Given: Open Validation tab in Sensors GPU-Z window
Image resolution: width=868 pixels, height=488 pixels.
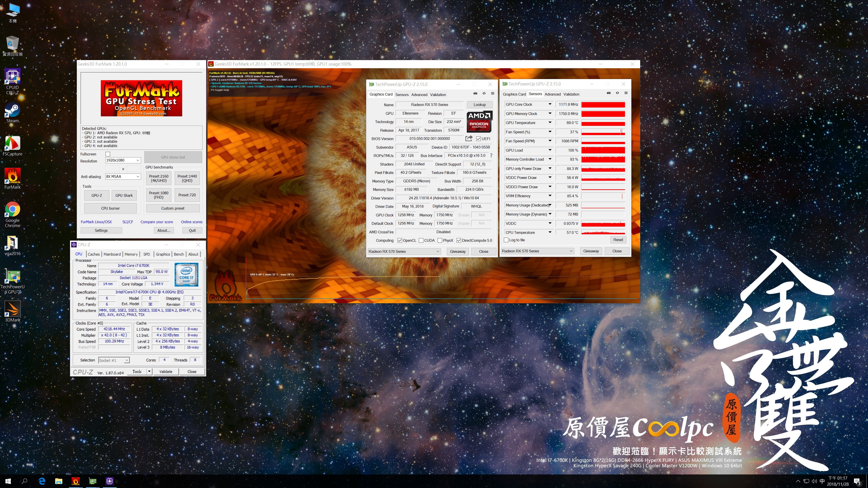Looking at the screenshot, I should [x=571, y=94].
